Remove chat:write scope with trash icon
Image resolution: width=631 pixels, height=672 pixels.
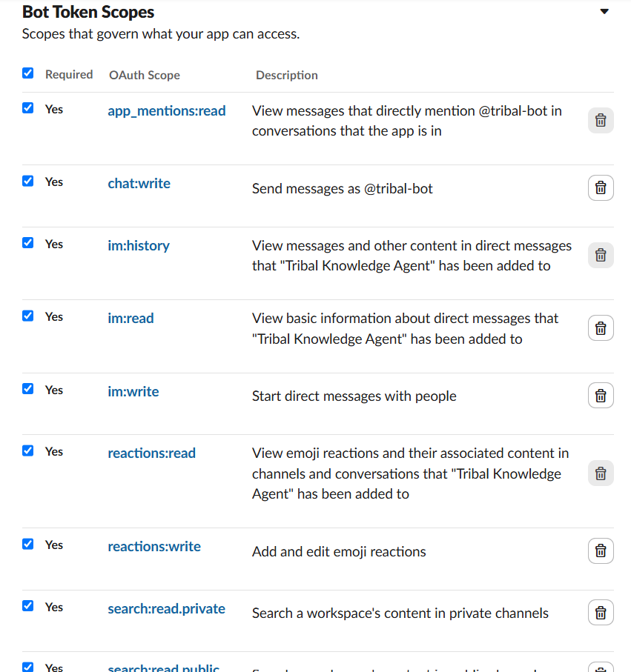click(x=601, y=187)
